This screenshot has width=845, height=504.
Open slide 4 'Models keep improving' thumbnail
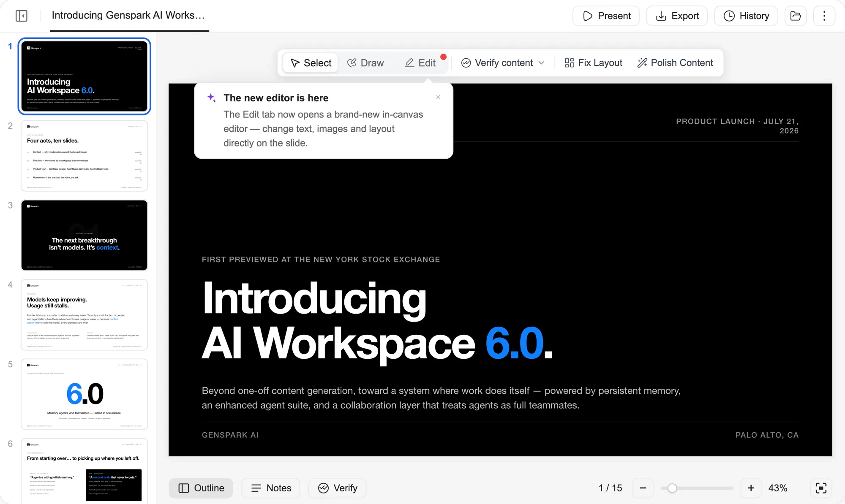point(84,314)
